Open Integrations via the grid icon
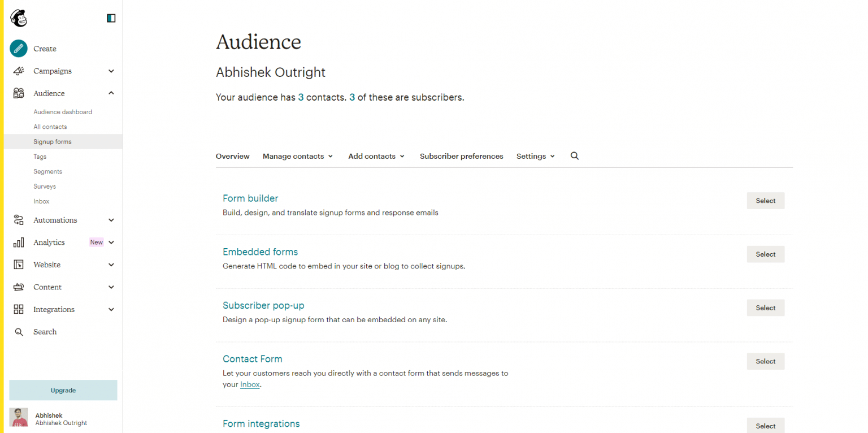Image resolution: width=868 pixels, height=433 pixels. click(x=19, y=309)
